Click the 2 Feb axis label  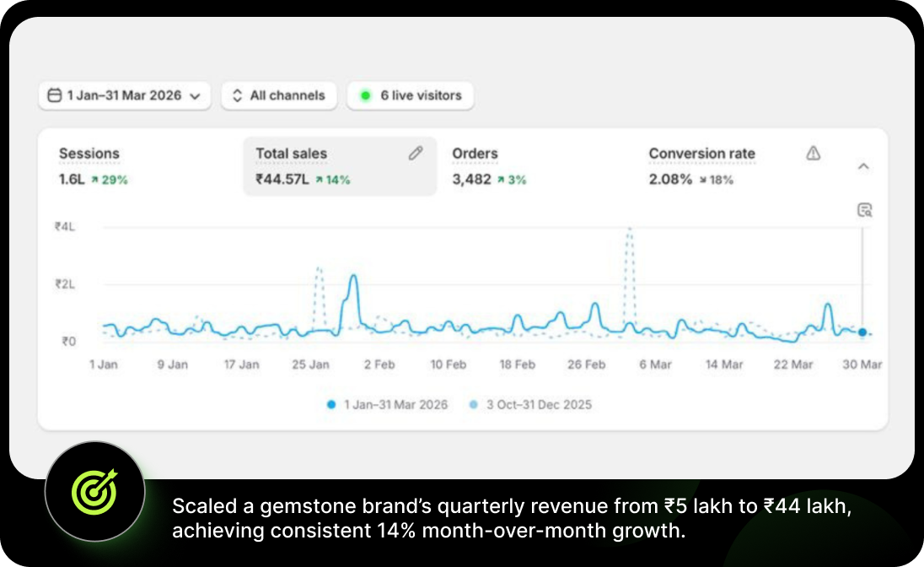coord(379,364)
